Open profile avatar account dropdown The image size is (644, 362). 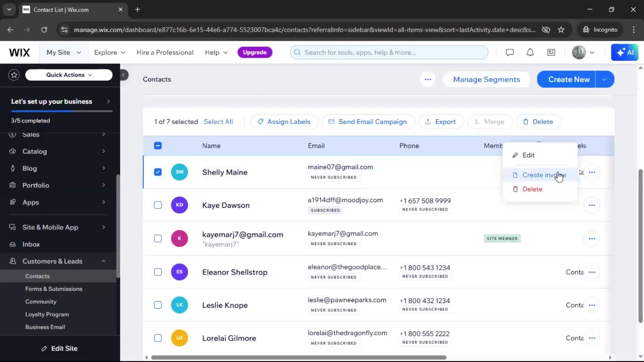tap(583, 53)
